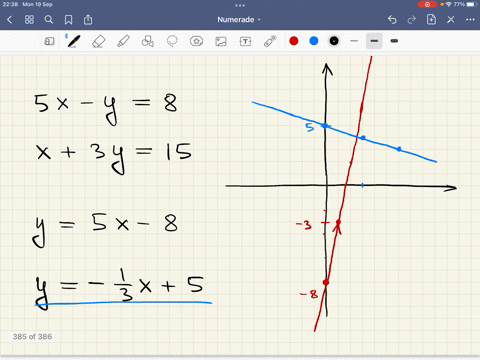This screenshot has height=360, width=480.
Task: Select the Text box tool
Action: pyautogui.click(x=245, y=41)
